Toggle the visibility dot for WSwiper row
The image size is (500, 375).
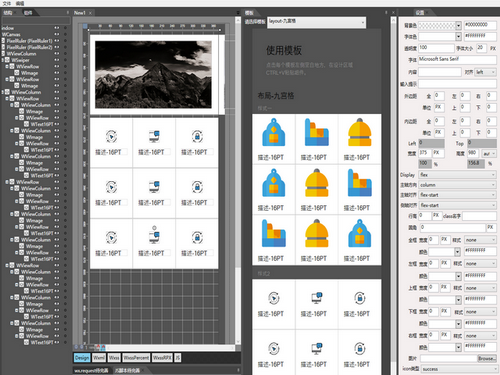coord(65,60)
